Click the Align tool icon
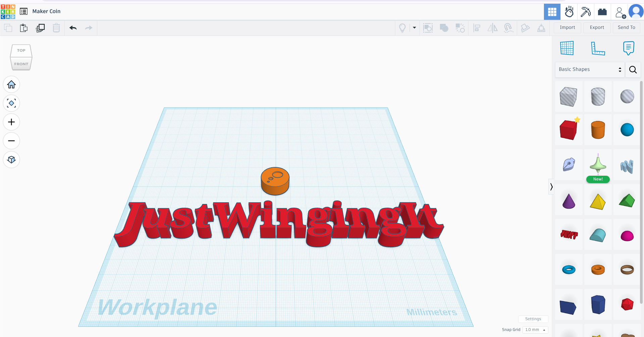 (x=477, y=28)
